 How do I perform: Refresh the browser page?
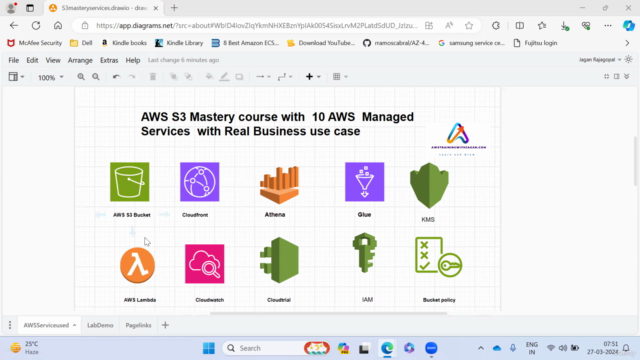pyautogui.click(x=36, y=25)
